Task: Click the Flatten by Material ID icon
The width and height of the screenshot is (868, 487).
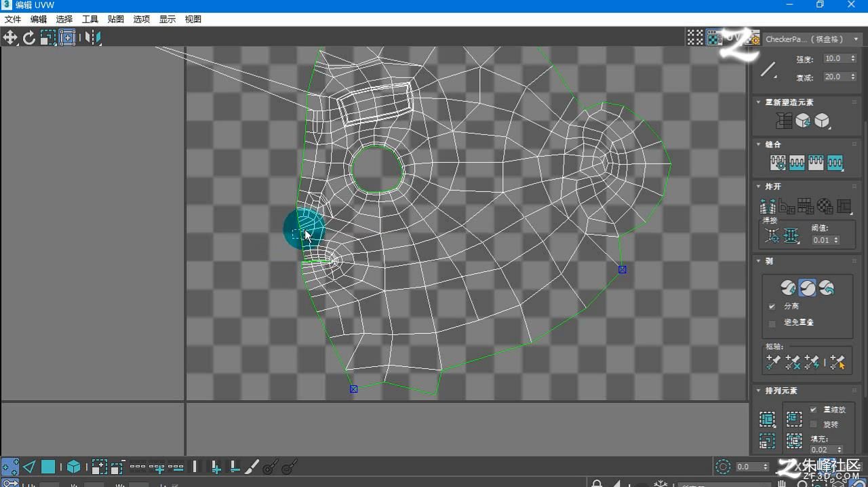Action: pyautogui.click(x=825, y=205)
